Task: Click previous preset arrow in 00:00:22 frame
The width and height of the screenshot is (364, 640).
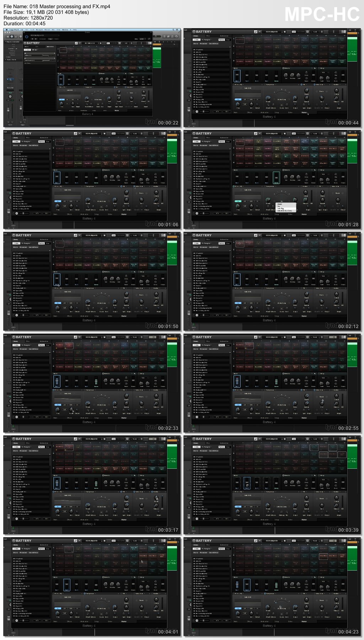Action: [x=33, y=39]
